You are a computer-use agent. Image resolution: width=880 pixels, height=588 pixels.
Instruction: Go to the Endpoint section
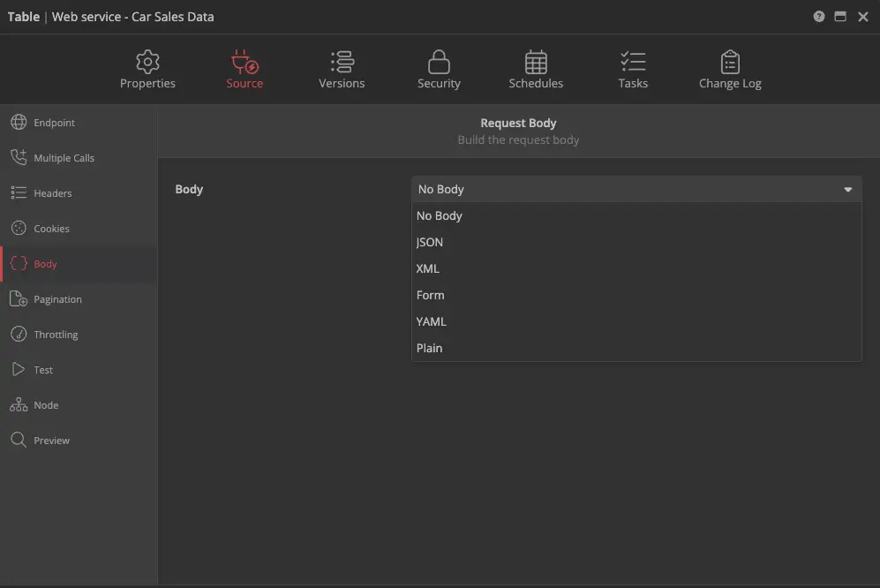tap(54, 123)
